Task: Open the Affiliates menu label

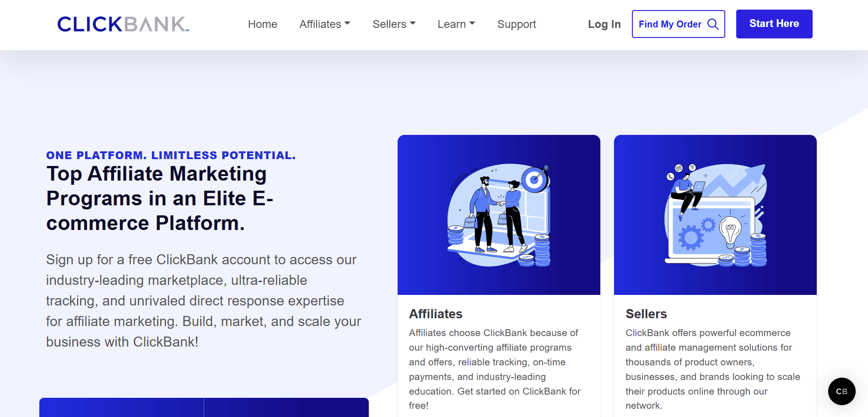Action: tap(320, 24)
